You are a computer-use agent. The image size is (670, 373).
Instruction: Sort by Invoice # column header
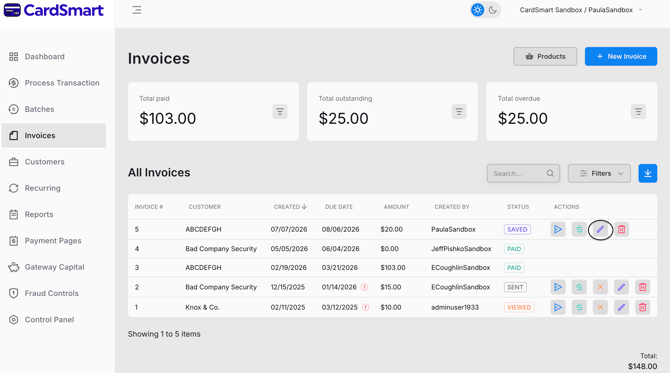click(149, 207)
